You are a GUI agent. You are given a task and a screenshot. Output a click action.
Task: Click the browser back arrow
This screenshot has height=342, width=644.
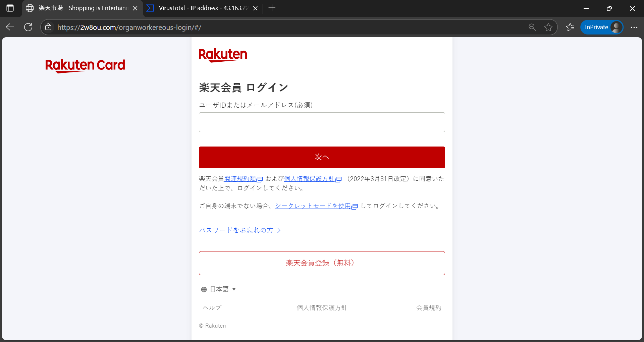[10, 27]
